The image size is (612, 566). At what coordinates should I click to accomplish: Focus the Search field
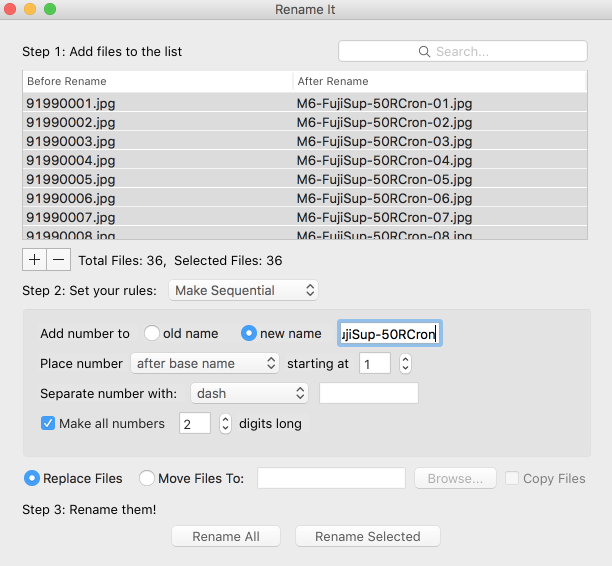coord(463,51)
